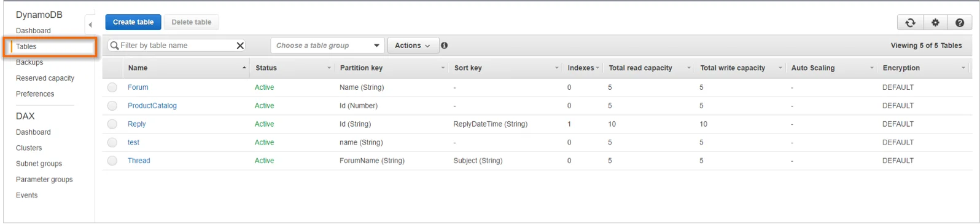This screenshot has width=980, height=224.
Task: Click the Delete table button
Action: tap(192, 22)
